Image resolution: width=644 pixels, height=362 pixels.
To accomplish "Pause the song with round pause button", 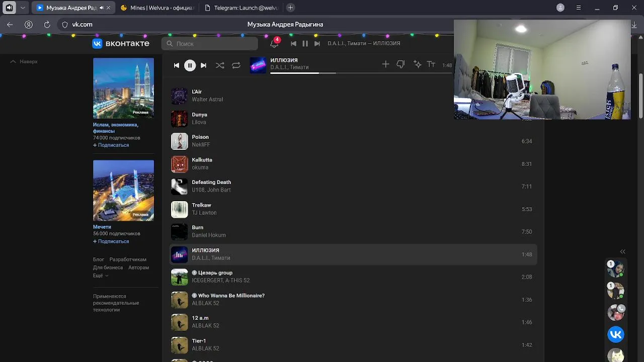I will (190, 65).
